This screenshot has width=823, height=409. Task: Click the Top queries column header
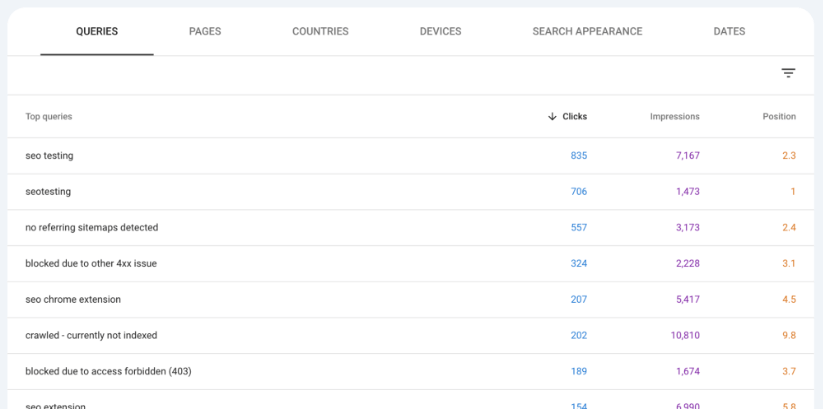click(x=49, y=116)
